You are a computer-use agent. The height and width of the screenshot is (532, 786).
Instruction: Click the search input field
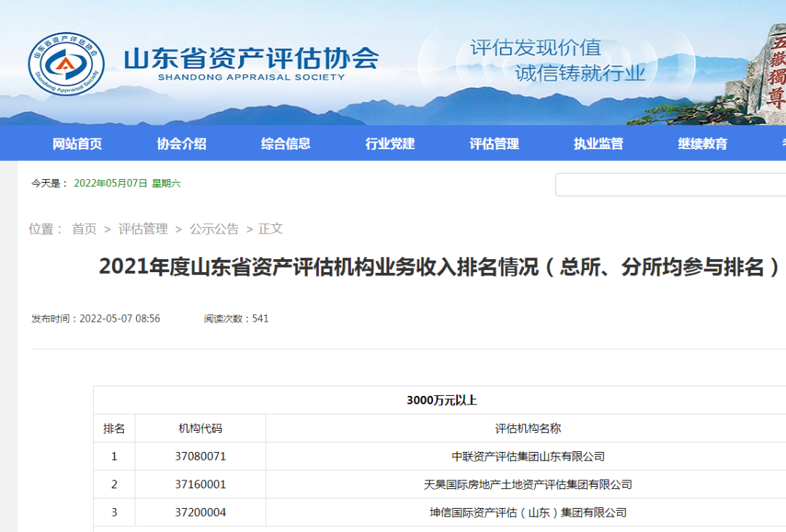point(671,185)
